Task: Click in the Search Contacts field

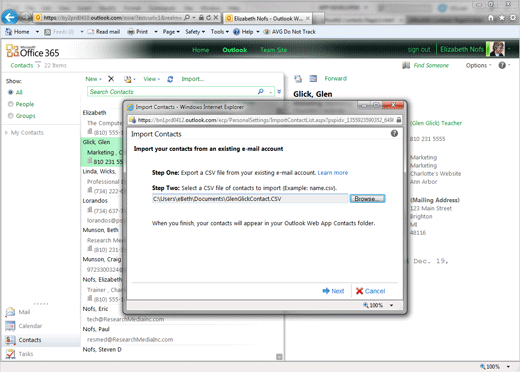Action: 172,92
